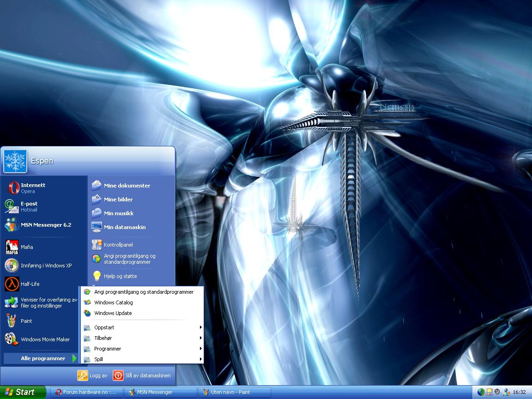Open Veiviser for overføring av filer icon
This screenshot has width=532, height=399.
tap(12, 302)
